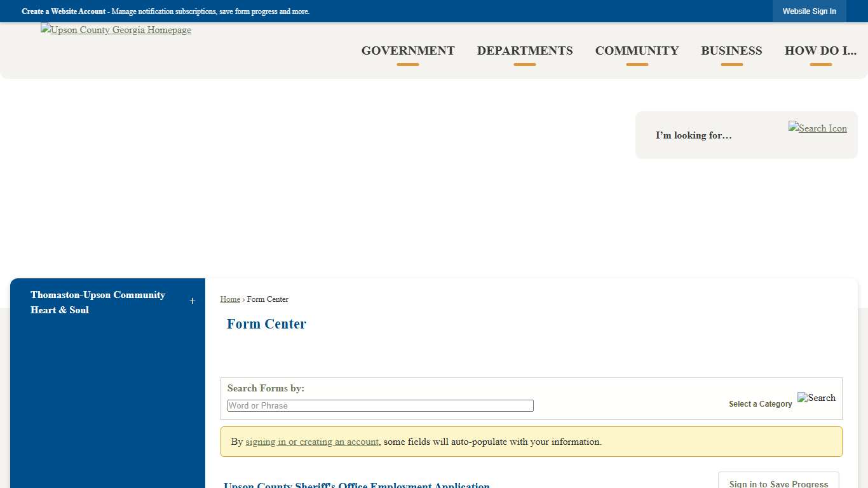Click signing in or creating an account link
This screenshot has height=488, width=868.
pos(312,441)
